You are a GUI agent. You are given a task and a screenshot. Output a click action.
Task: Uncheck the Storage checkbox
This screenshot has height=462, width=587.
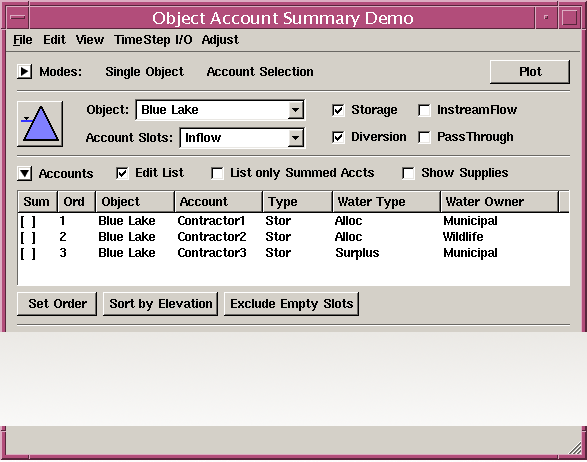[338, 110]
